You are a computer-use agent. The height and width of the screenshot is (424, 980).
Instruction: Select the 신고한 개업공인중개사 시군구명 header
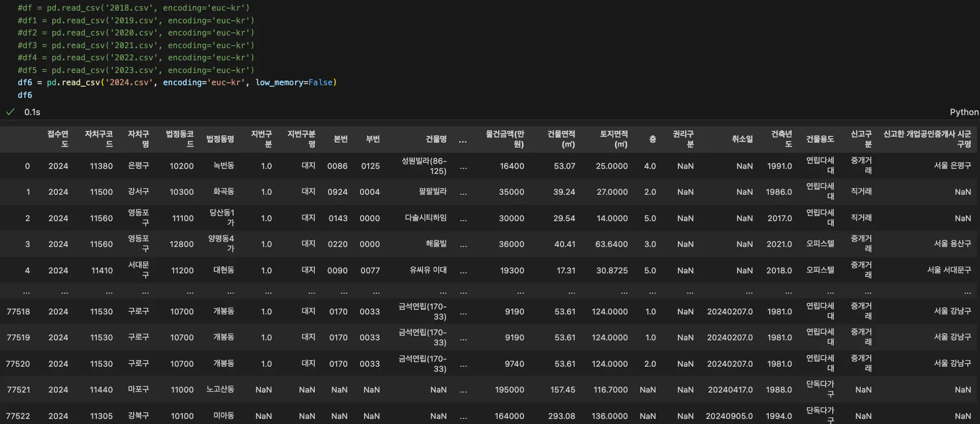(x=927, y=139)
